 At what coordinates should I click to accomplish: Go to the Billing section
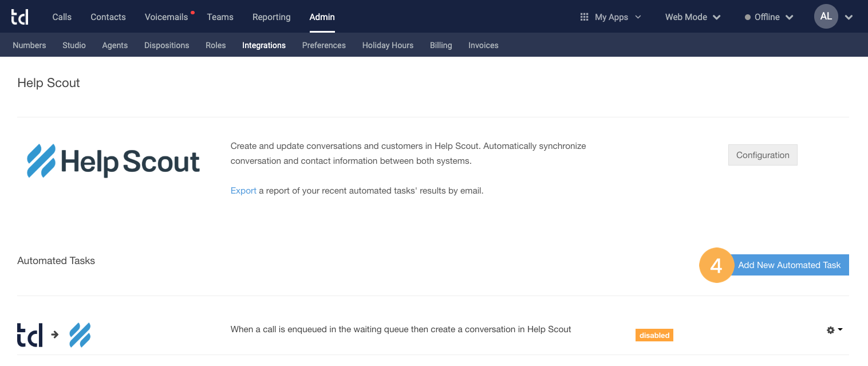click(x=441, y=45)
